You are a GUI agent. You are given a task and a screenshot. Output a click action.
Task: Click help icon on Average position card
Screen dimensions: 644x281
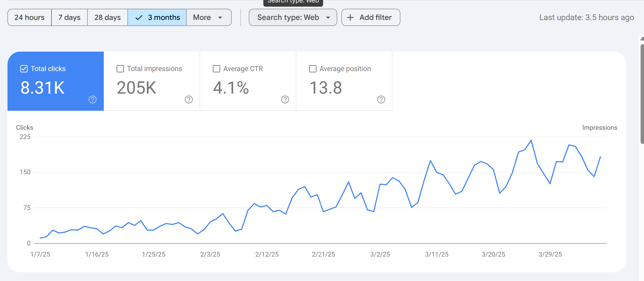[381, 100]
